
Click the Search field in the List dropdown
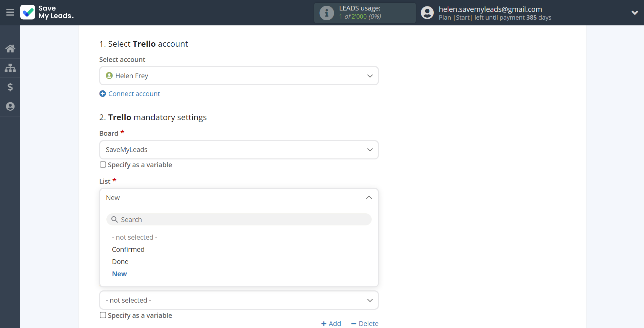pyautogui.click(x=239, y=219)
